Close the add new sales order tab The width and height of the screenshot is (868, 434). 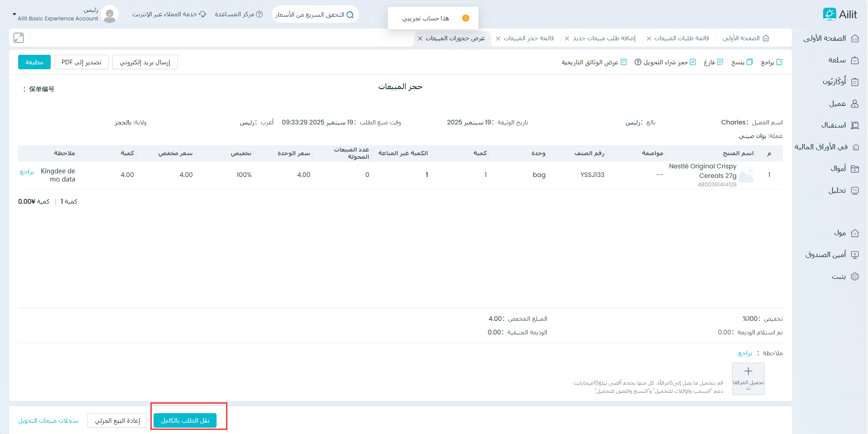(567, 38)
